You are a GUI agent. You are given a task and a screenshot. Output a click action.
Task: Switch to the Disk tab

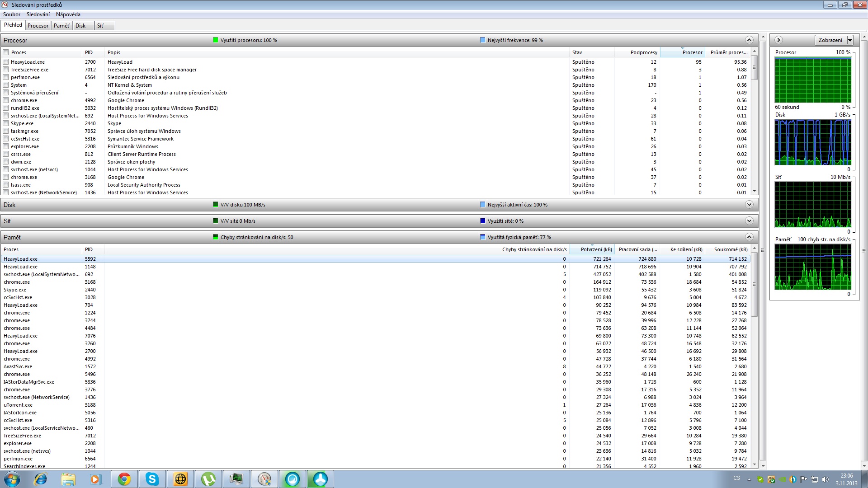(x=84, y=26)
